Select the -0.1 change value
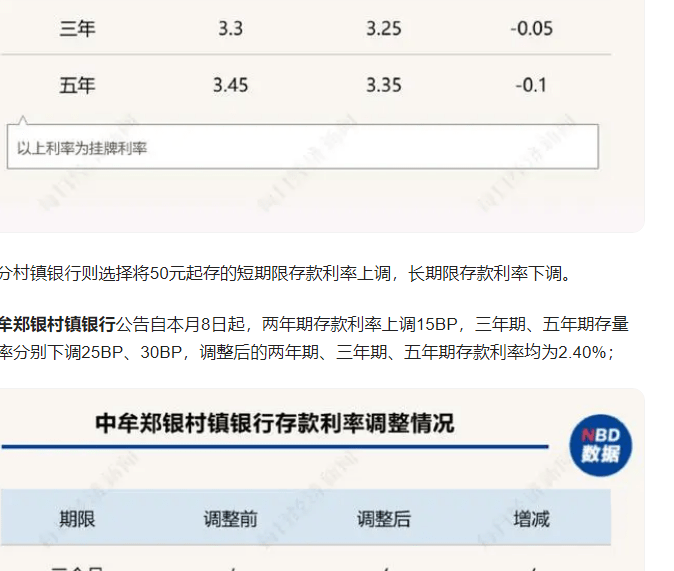Viewport: 674px width, 571px height. click(531, 85)
